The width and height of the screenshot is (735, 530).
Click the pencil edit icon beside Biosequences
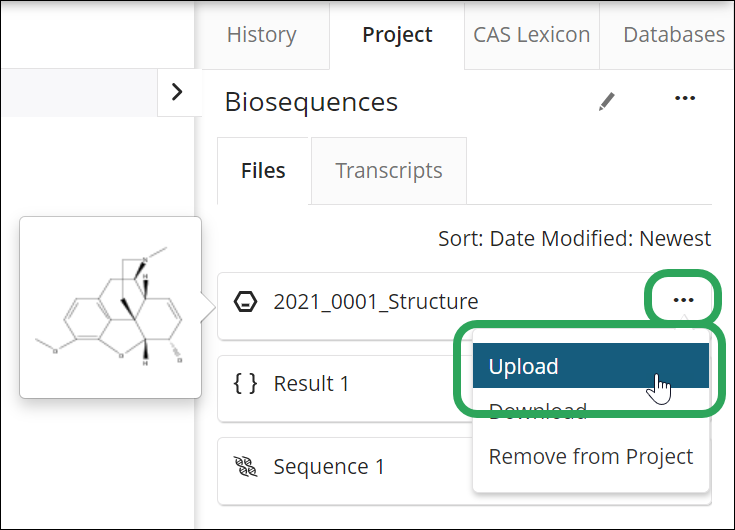tap(606, 101)
